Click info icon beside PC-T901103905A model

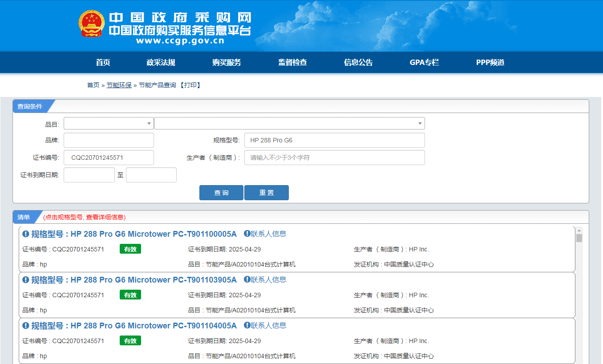[26, 280]
